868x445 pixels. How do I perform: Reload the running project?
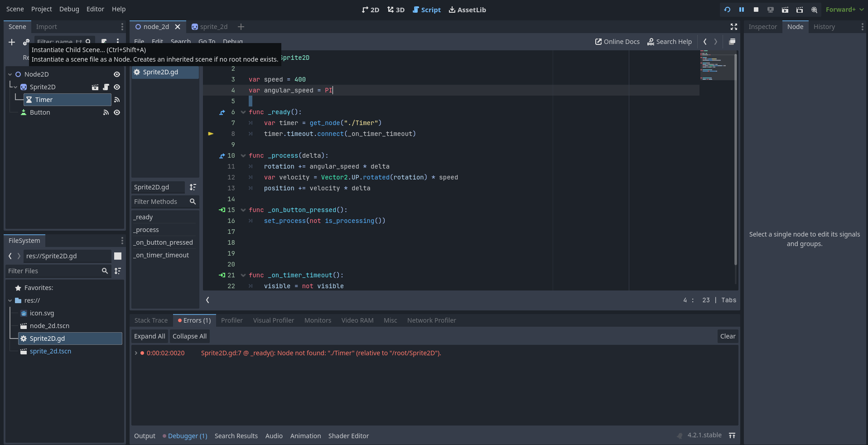(727, 10)
